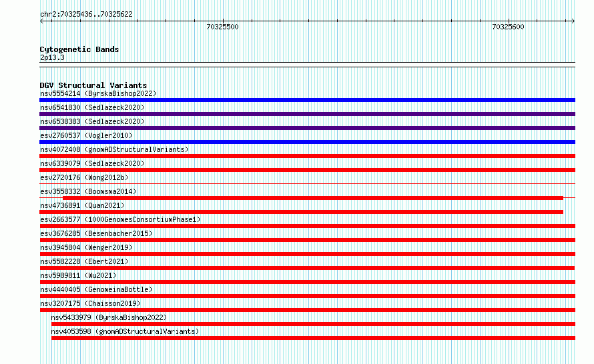The width and height of the screenshot is (594, 364).
Task: Open variant nsv6339079 (Sedlazeck2020) label
Action: (92, 163)
